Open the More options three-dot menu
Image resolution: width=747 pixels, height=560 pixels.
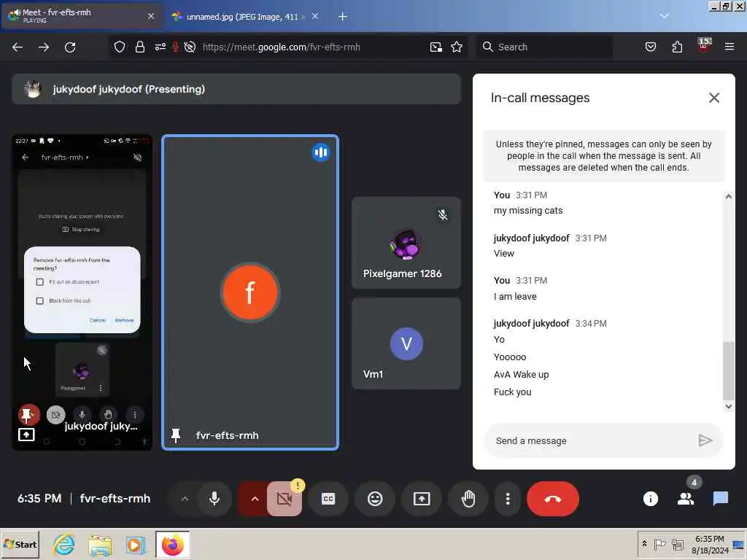[x=508, y=499]
